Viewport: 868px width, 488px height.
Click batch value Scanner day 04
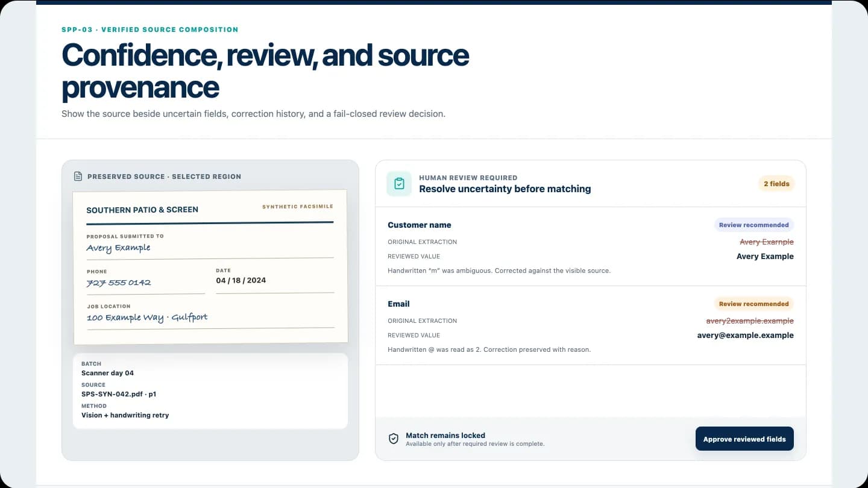[x=107, y=373]
